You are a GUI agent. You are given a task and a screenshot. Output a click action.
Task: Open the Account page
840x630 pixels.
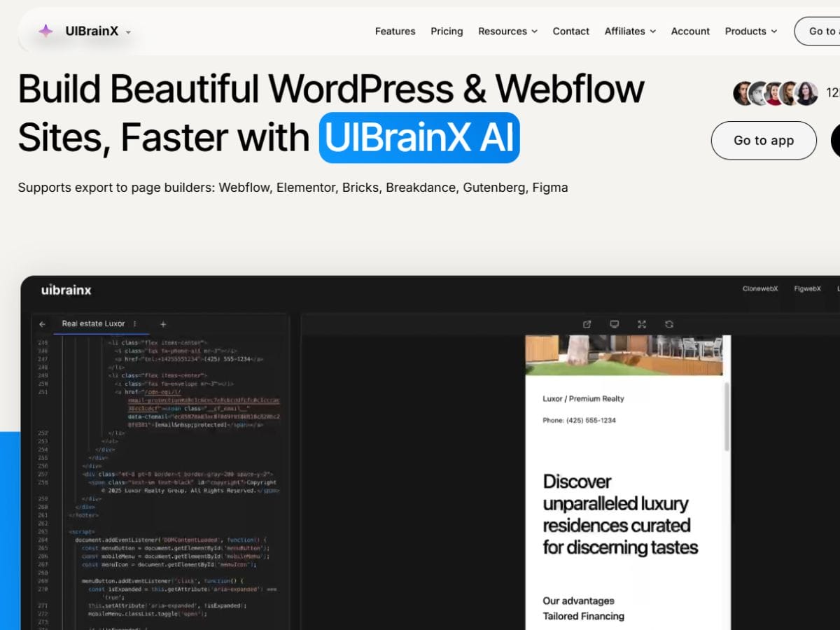690,31
